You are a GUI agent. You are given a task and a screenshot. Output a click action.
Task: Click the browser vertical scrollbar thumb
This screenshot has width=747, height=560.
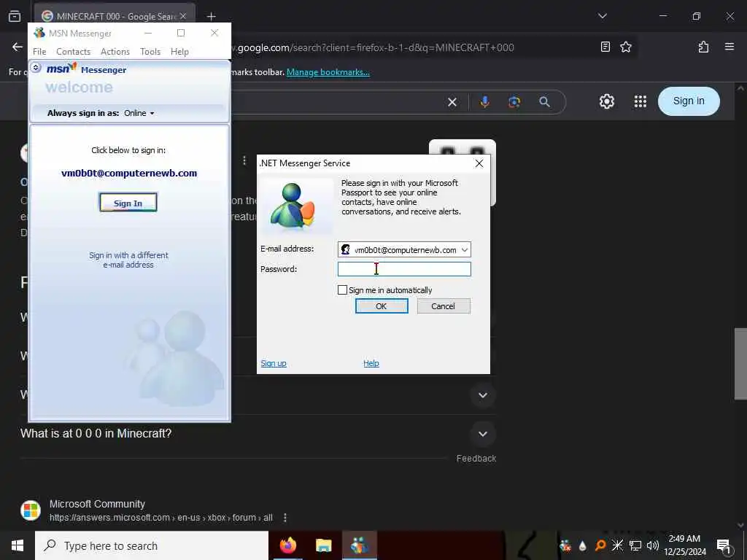click(740, 363)
